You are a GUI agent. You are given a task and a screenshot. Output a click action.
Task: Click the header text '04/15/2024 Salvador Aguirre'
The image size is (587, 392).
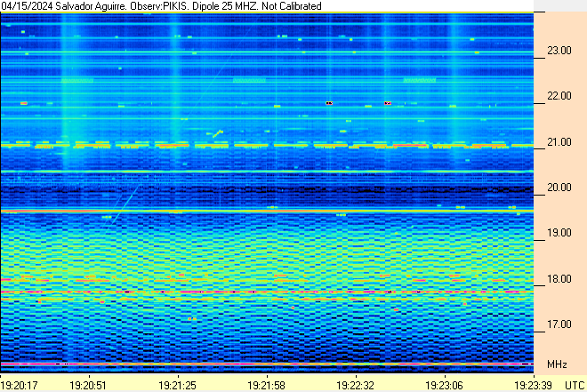pos(63,6)
